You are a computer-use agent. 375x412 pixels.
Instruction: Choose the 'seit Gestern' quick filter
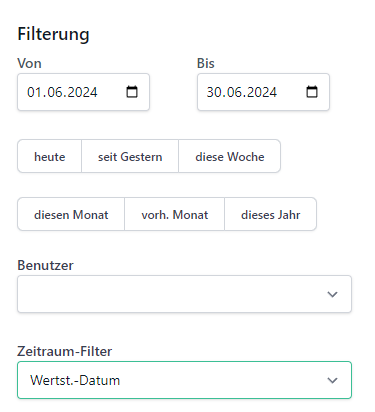click(x=130, y=156)
